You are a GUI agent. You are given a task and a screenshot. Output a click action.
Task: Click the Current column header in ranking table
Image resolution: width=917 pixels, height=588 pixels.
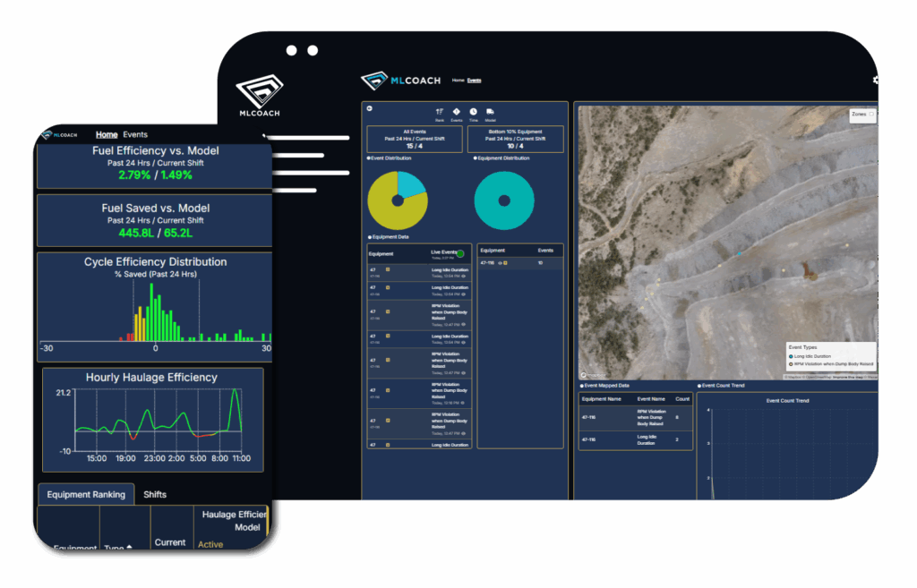170,543
